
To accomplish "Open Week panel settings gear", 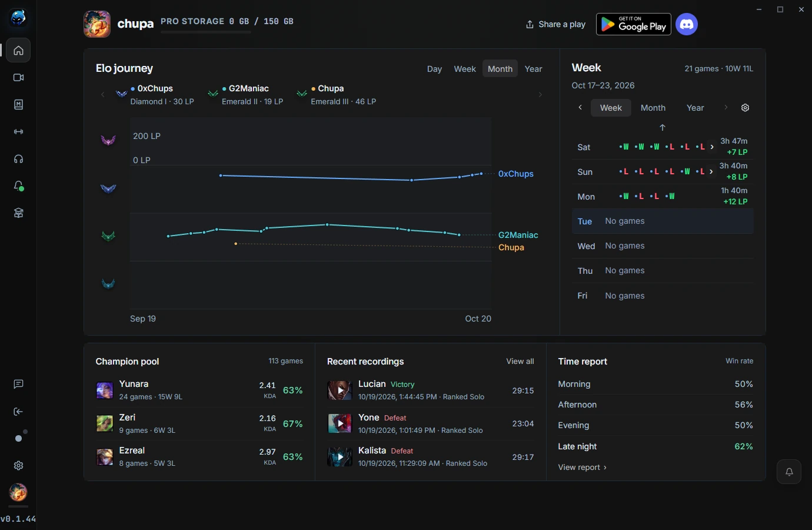I will 745,108.
